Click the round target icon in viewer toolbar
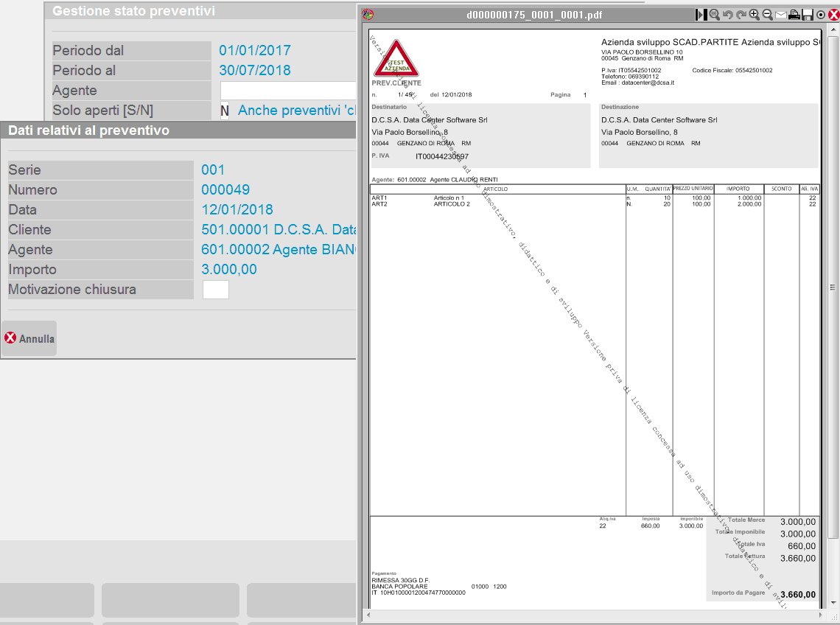The image size is (840, 625). tap(821, 15)
